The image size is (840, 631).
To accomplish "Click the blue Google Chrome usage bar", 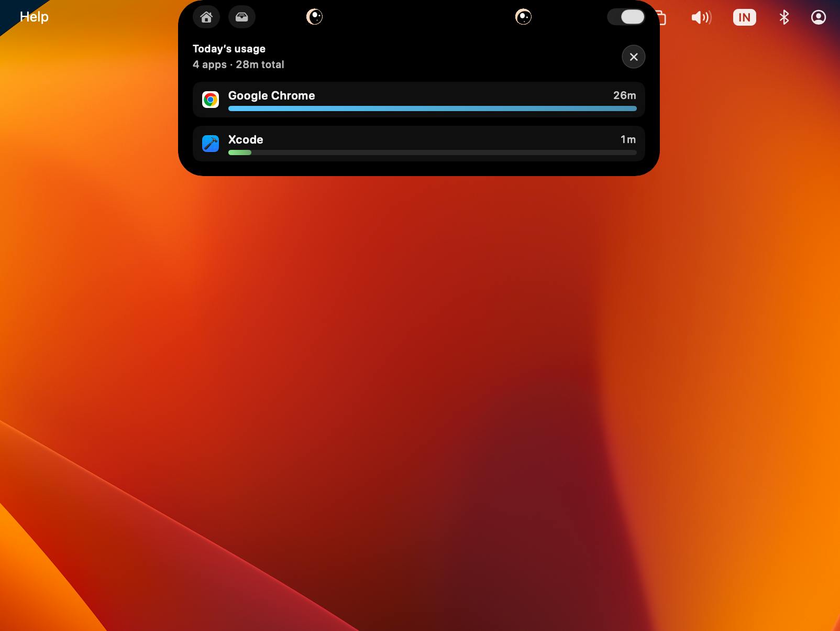I will (433, 108).
